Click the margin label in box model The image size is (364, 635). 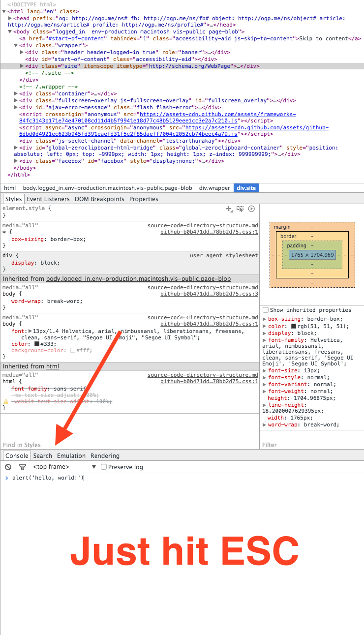click(282, 227)
